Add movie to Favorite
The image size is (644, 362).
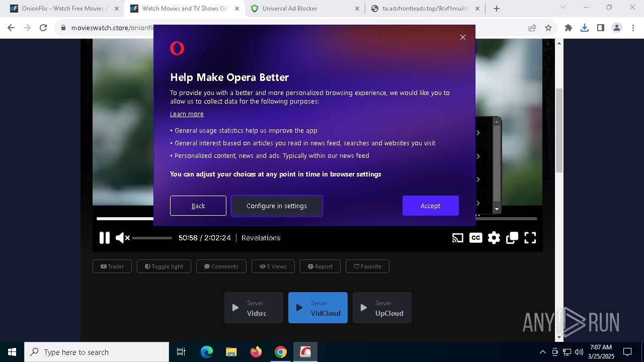(367, 266)
